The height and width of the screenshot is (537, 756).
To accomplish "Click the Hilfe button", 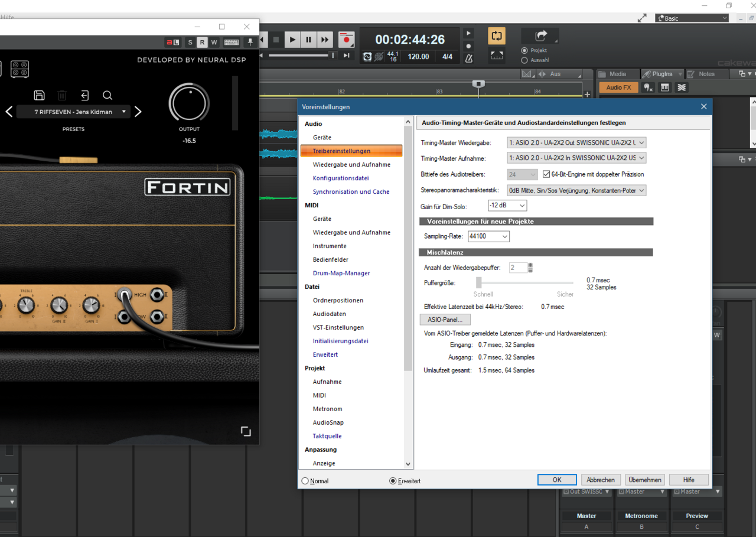I will pos(689,480).
